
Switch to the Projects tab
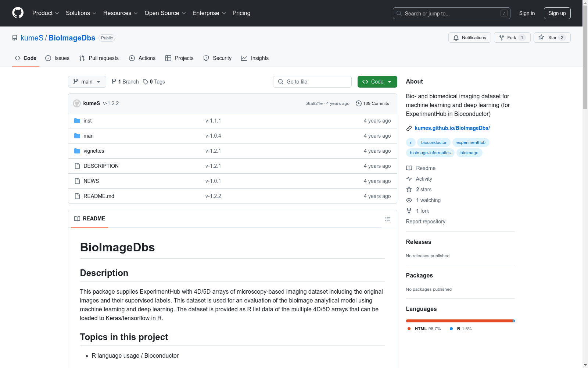179,58
